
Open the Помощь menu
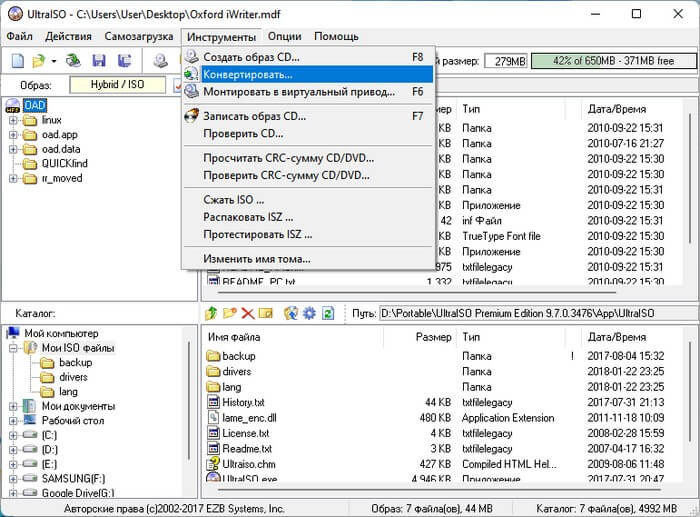tap(336, 36)
